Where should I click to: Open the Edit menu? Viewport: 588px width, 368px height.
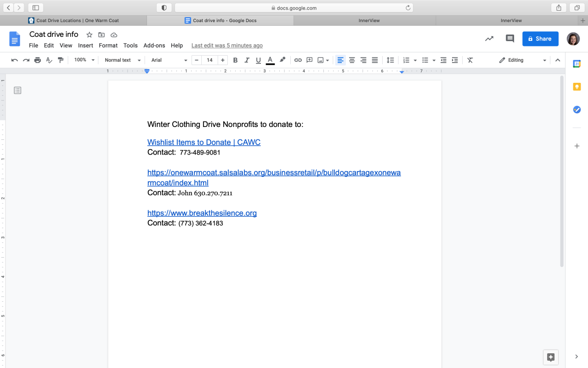point(49,46)
